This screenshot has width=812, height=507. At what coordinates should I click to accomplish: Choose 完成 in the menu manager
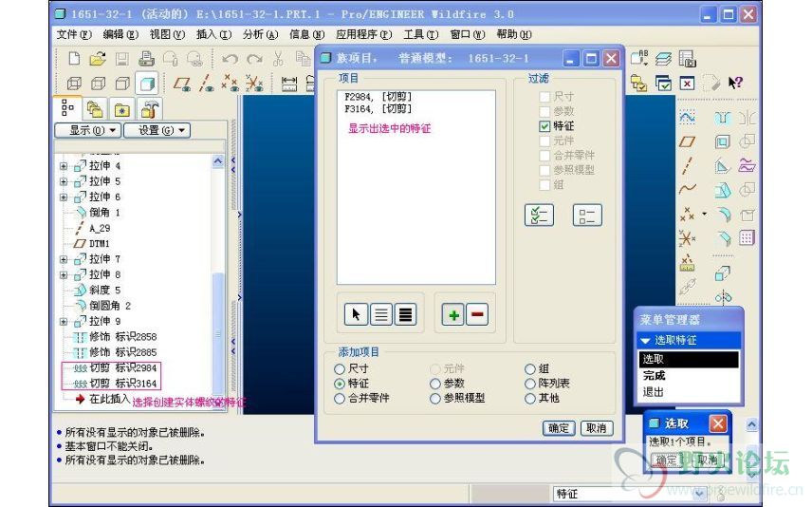(x=689, y=375)
